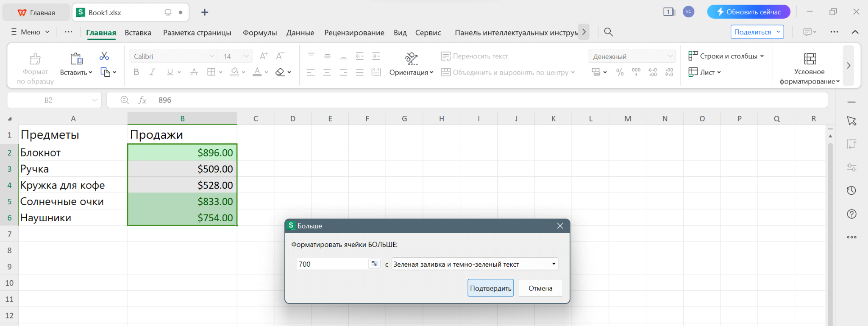Toggle wrap text option
Screen dimensions: 868x326
[x=475, y=56]
